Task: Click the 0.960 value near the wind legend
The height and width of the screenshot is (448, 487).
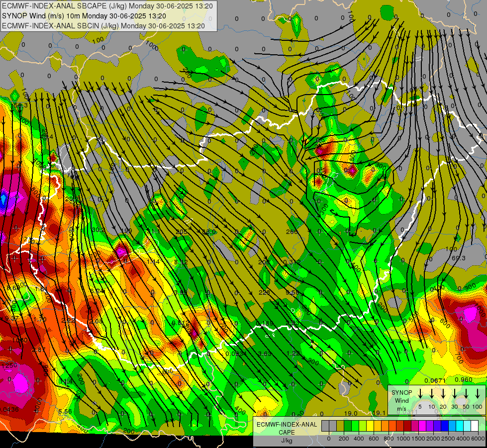Action: [x=464, y=380]
